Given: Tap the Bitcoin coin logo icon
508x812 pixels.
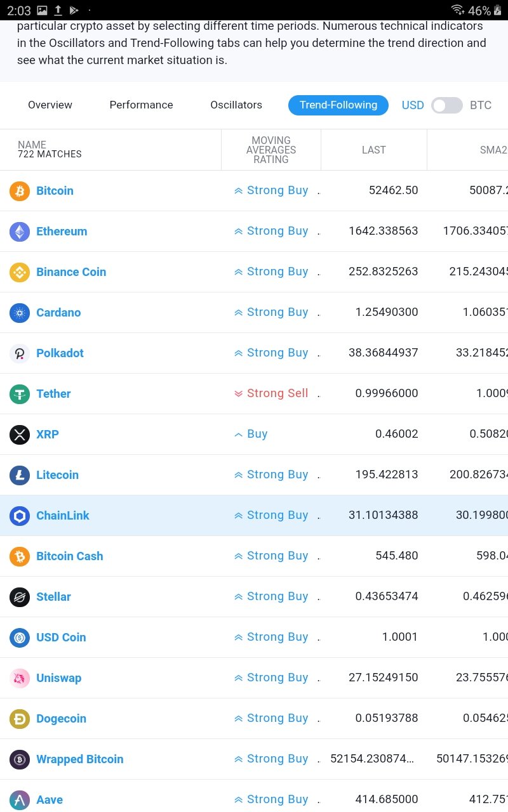Looking at the screenshot, I should pos(20,191).
